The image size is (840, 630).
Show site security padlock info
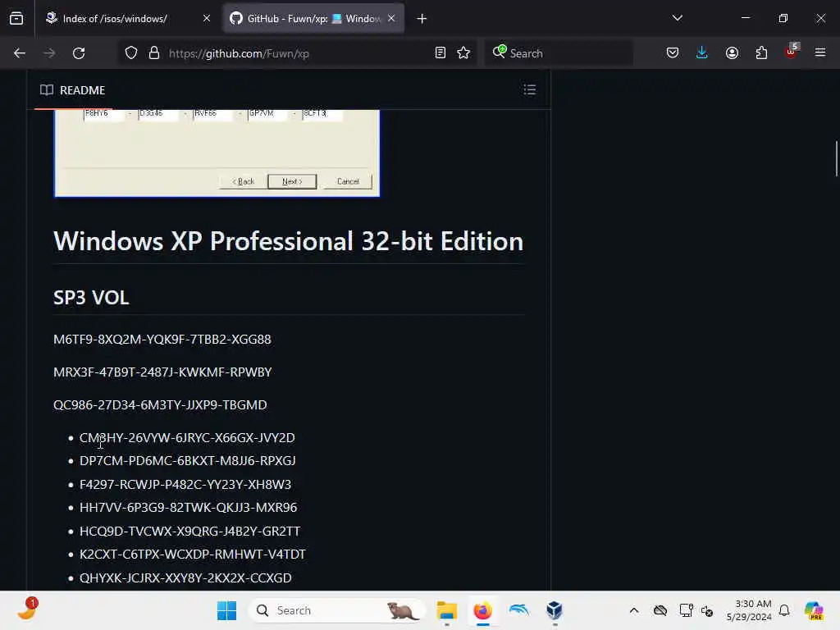[154, 53]
